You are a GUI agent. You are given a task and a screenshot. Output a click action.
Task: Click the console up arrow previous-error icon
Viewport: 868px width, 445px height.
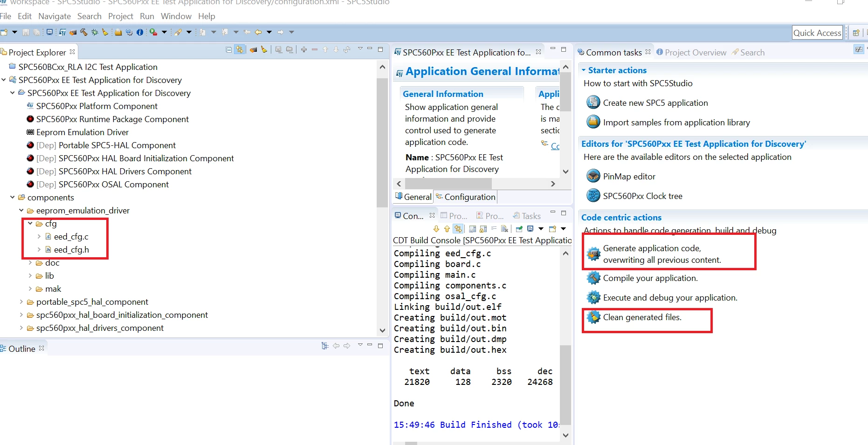point(447,229)
